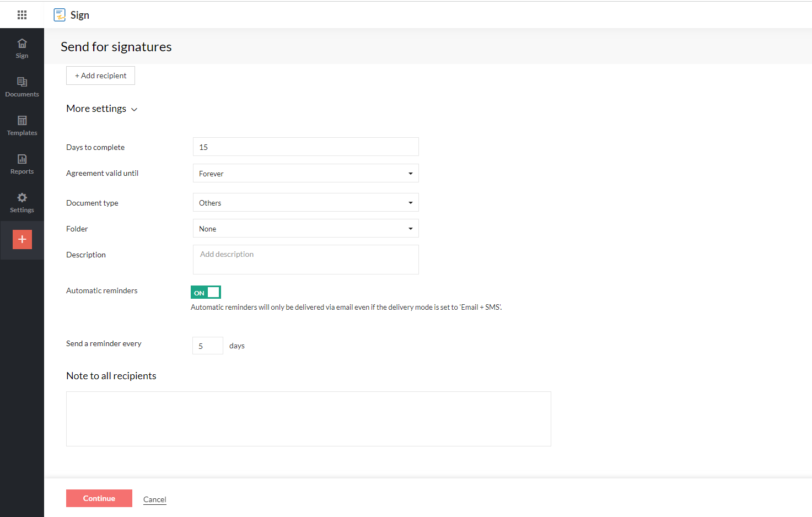
Task: Click the Cancel link
Action: point(154,499)
